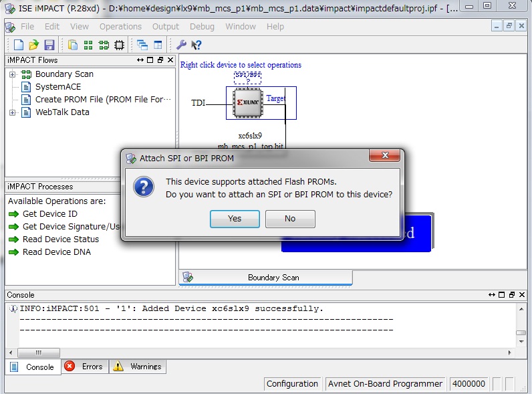
Task: Click the Avnet On-Board Programmer status field
Action: tap(385, 384)
